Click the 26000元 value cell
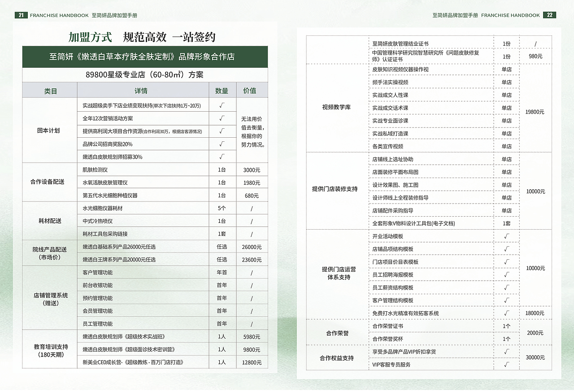Image resolution: width=574 pixels, height=392 pixels. click(x=252, y=247)
